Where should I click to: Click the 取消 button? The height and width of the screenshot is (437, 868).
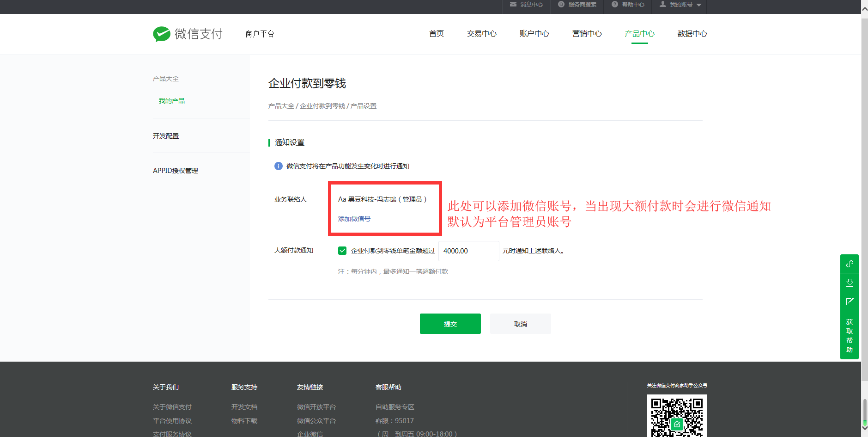521,324
